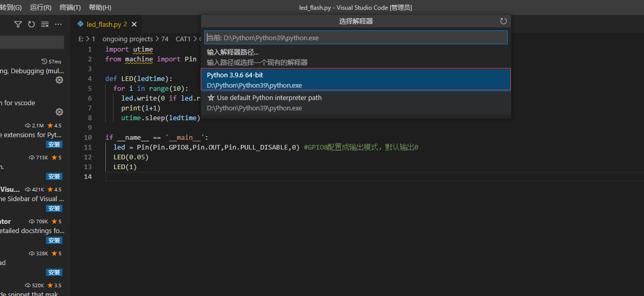Install the extension with 709K downloads
This screenshot has width=644, height=296.
[54, 240]
